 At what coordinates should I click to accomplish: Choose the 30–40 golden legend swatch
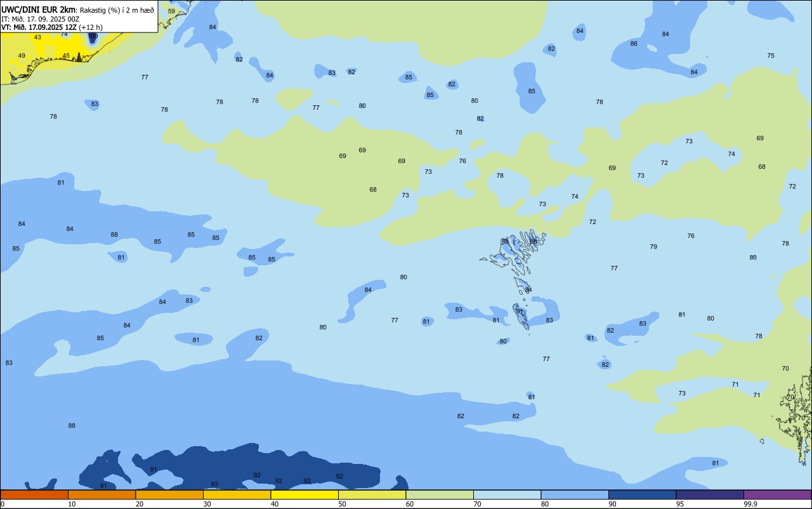(x=237, y=494)
